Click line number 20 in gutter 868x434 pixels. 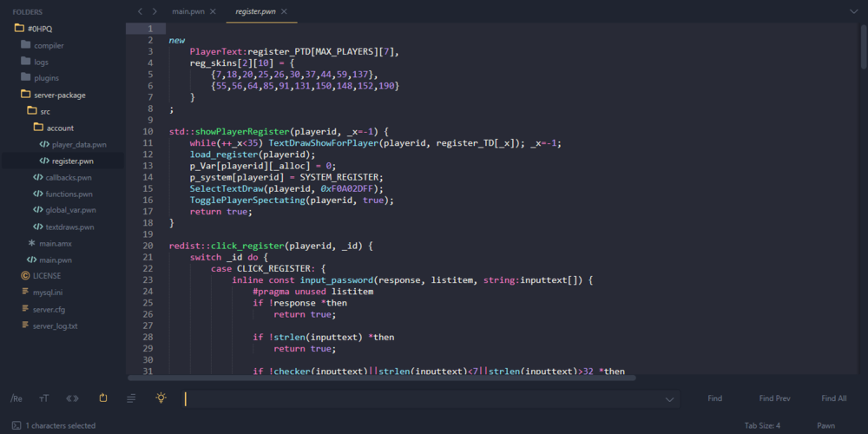pos(148,246)
